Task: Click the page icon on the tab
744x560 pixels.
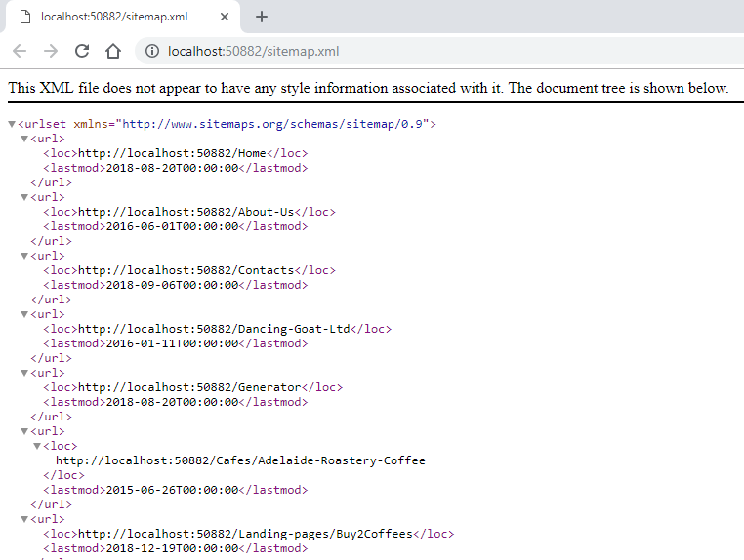Action: (25, 17)
